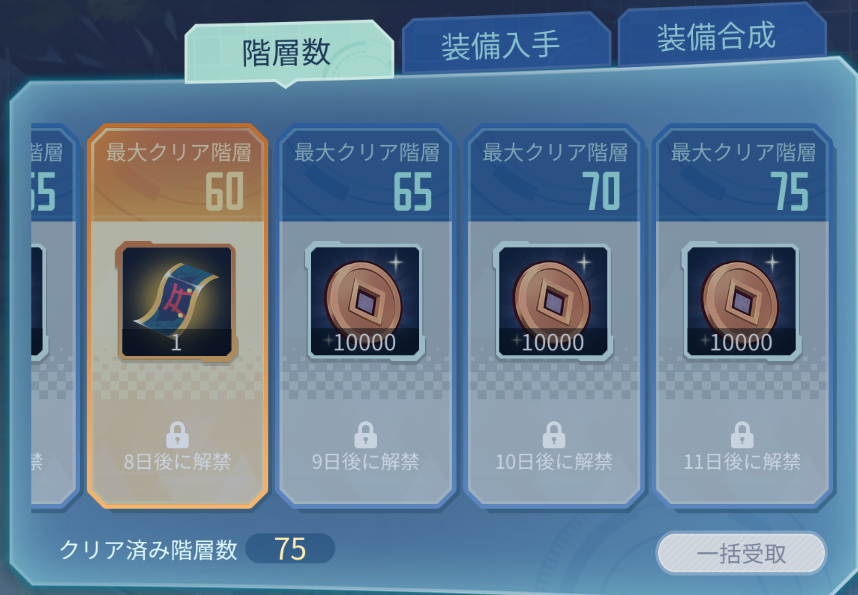Click the partially visible floor 55 card
Screen dimensions: 858x595
(x=54, y=316)
